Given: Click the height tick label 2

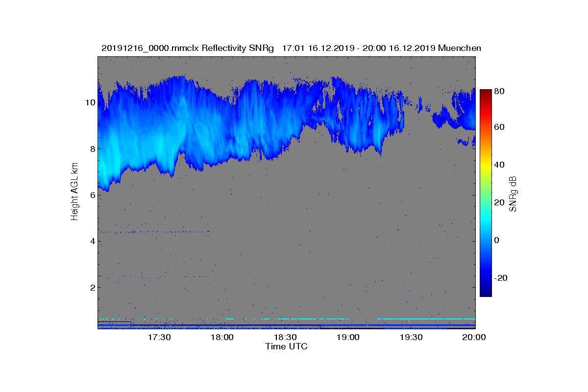Looking at the screenshot, I should click(92, 287).
